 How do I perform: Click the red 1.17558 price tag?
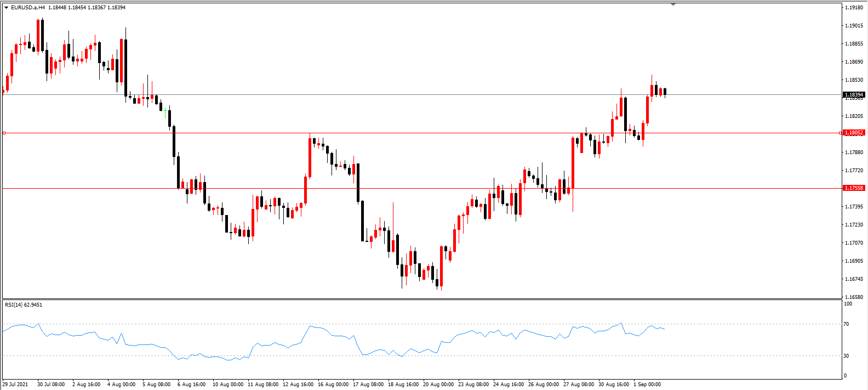(853, 188)
